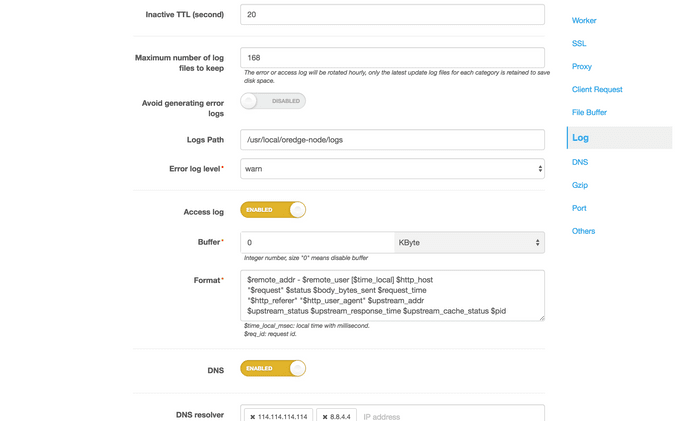
Task: Open the Others section link
Action: (x=583, y=231)
